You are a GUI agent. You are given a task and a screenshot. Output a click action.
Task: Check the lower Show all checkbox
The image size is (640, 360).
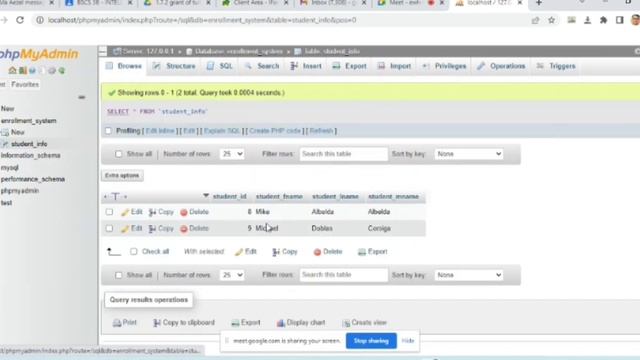pos(118,275)
